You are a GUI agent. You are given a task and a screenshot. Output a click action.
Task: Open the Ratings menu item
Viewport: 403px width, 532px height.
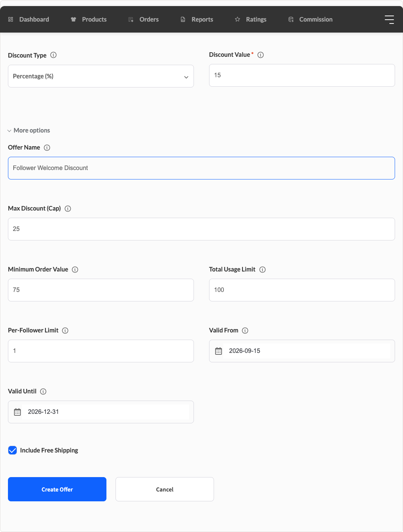click(251, 19)
